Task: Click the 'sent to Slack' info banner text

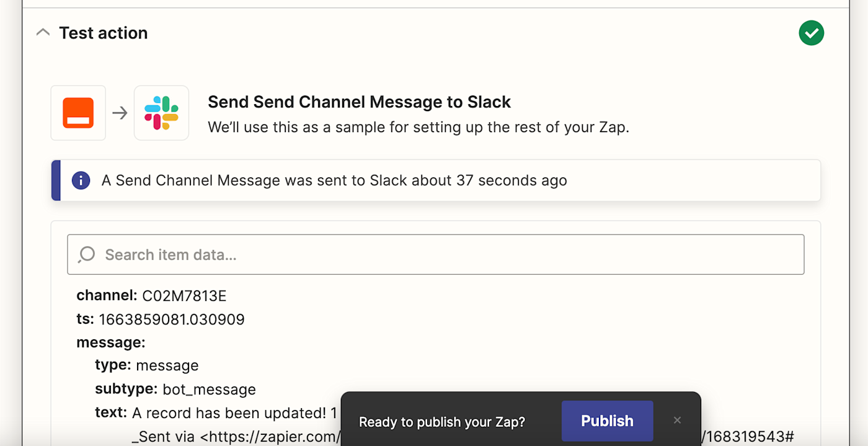Action: coord(334,181)
